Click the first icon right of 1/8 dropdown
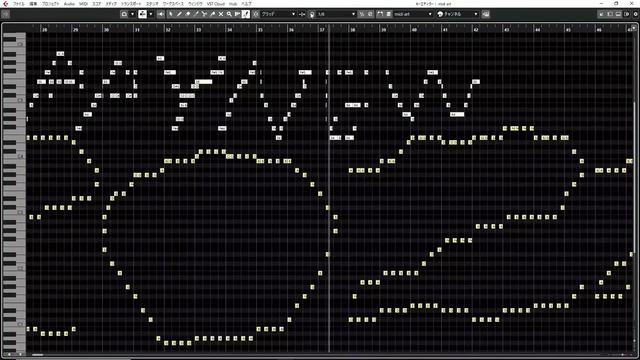The height and width of the screenshot is (360, 640). [x=362, y=14]
